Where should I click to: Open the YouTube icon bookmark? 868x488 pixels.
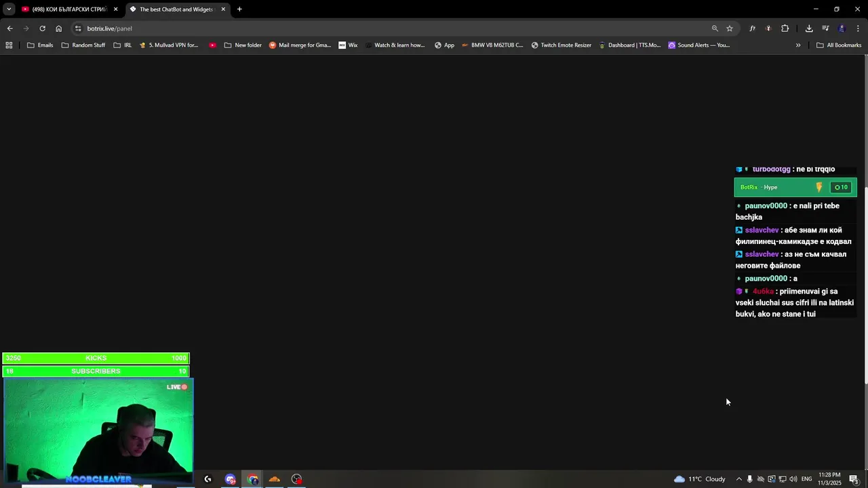pos(213,45)
